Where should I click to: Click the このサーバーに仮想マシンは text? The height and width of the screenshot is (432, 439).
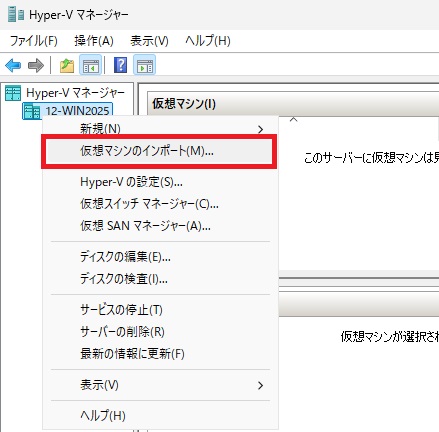click(371, 158)
